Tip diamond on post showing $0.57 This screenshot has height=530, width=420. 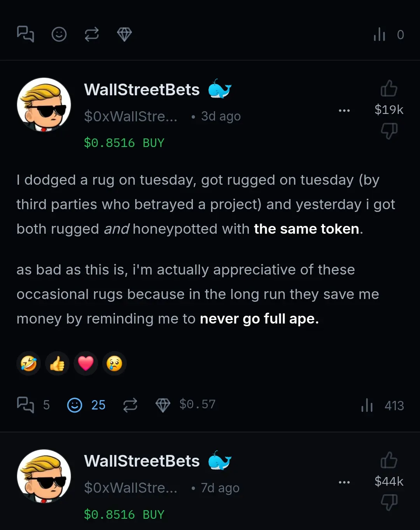pyautogui.click(x=163, y=405)
